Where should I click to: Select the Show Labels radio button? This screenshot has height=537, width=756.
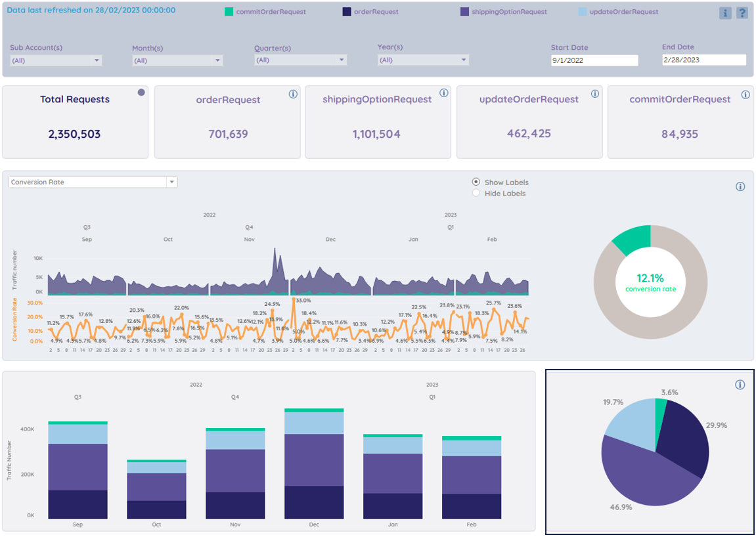click(x=476, y=183)
